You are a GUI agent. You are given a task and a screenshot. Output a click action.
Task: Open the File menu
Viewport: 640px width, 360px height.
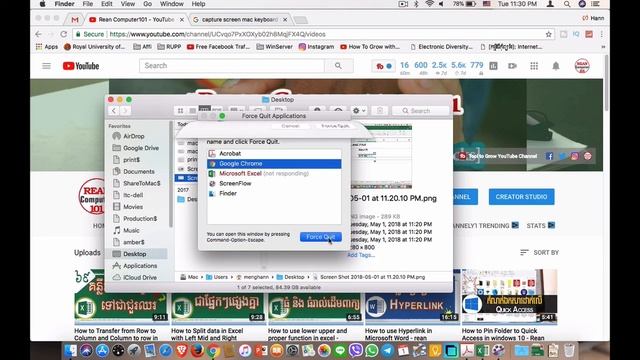[x=87, y=4]
